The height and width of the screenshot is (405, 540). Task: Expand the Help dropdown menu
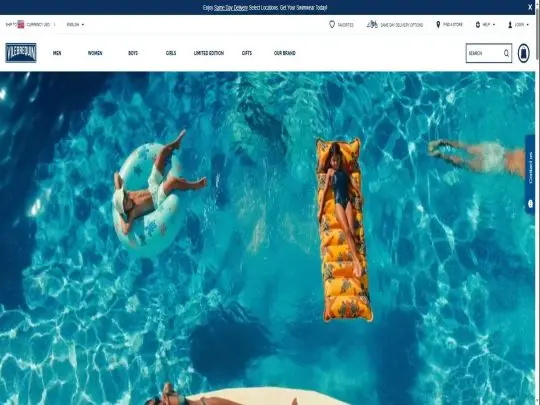point(489,24)
